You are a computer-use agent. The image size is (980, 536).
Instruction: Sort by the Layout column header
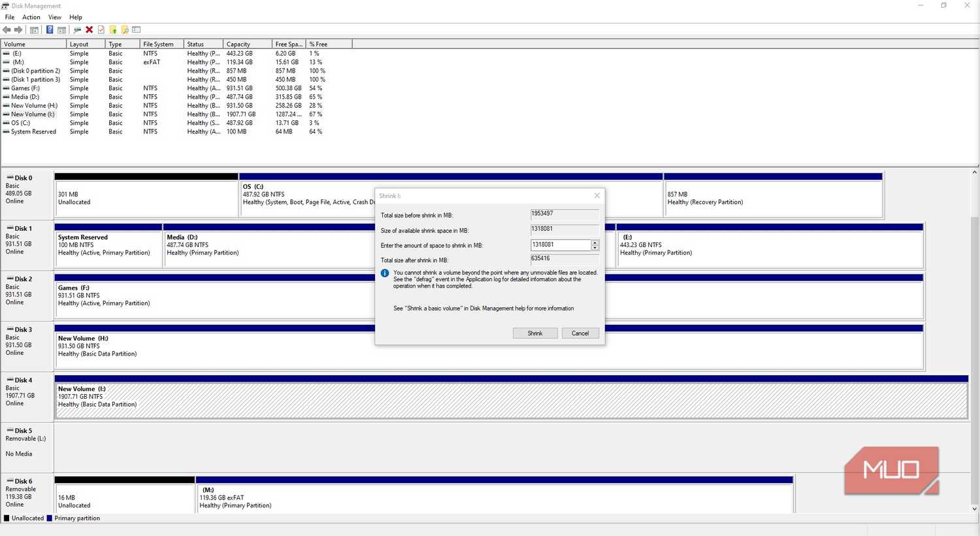[x=86, y=44]
